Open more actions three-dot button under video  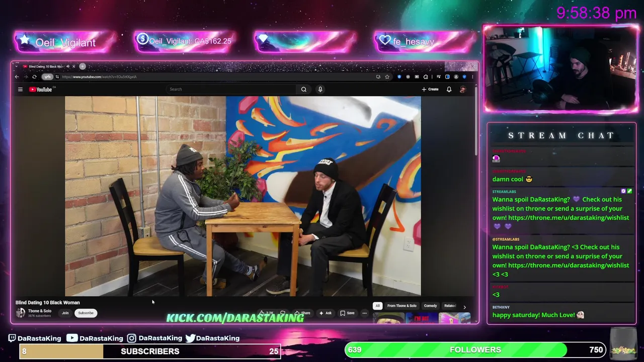coord(365,313)
